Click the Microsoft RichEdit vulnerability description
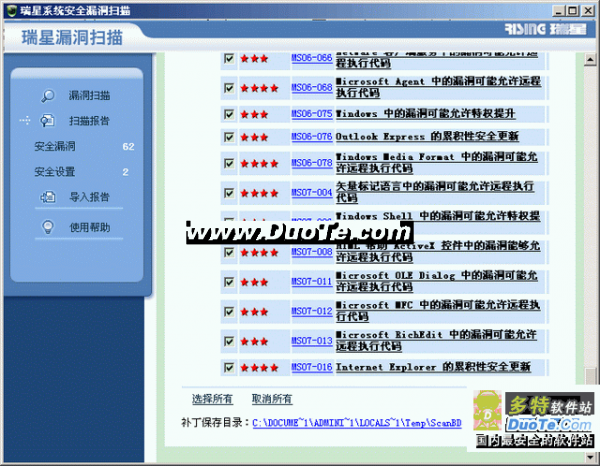600x466 pixels. (436, 340)
